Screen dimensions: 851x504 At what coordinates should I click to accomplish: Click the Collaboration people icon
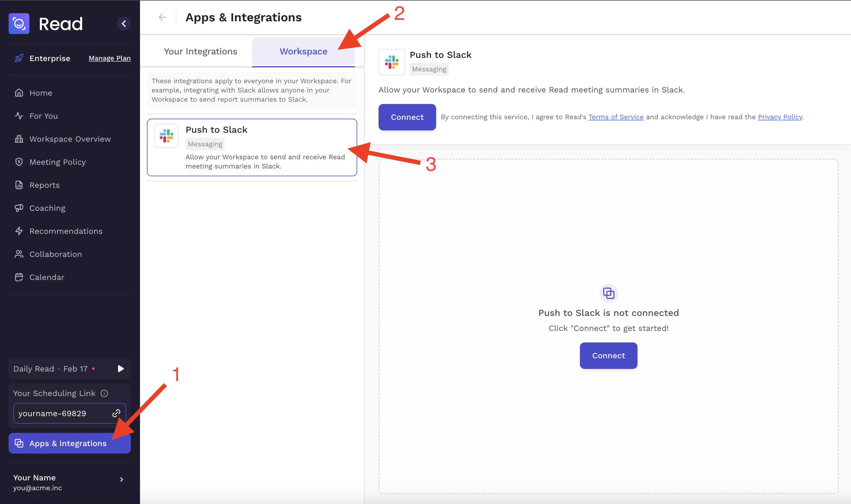pyautogui.click(x=19, y=254)
